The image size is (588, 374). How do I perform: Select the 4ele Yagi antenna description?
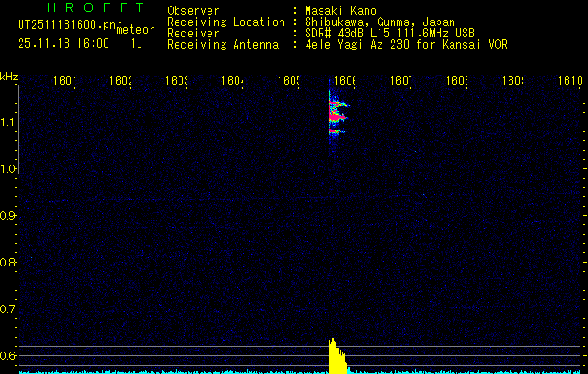(x=406, y=45)
